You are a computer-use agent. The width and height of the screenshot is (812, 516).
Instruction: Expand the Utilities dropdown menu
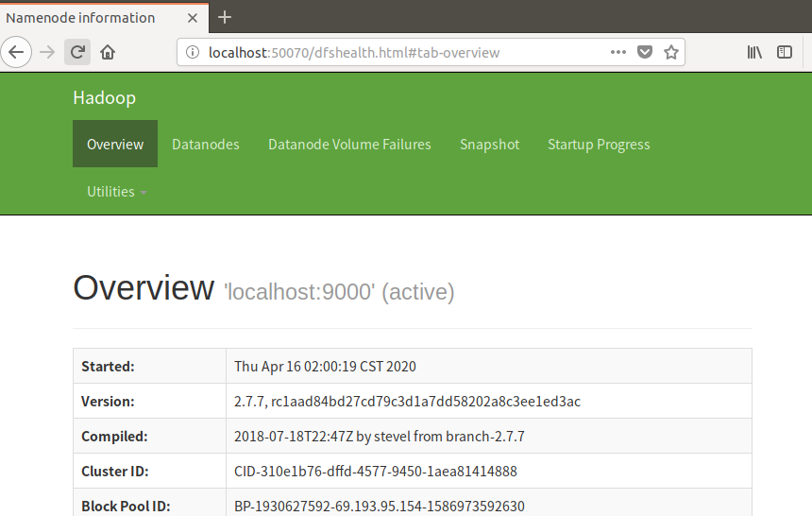(x=117, y=192)
